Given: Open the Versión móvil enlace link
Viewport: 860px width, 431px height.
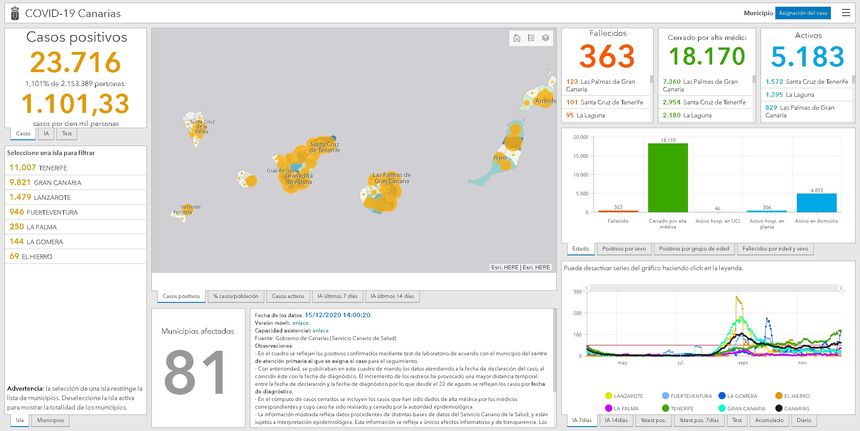Looking at the screenshot, I should click(302, 322).
